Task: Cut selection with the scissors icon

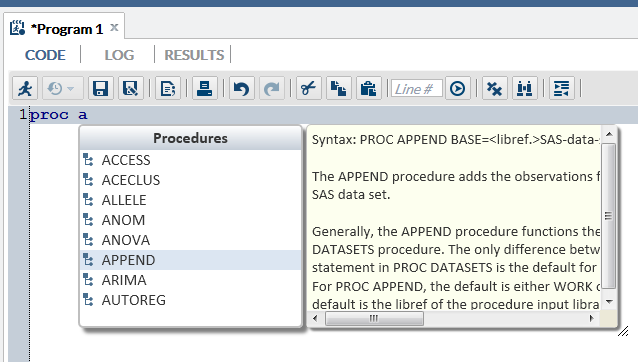Action: point(309,88)
